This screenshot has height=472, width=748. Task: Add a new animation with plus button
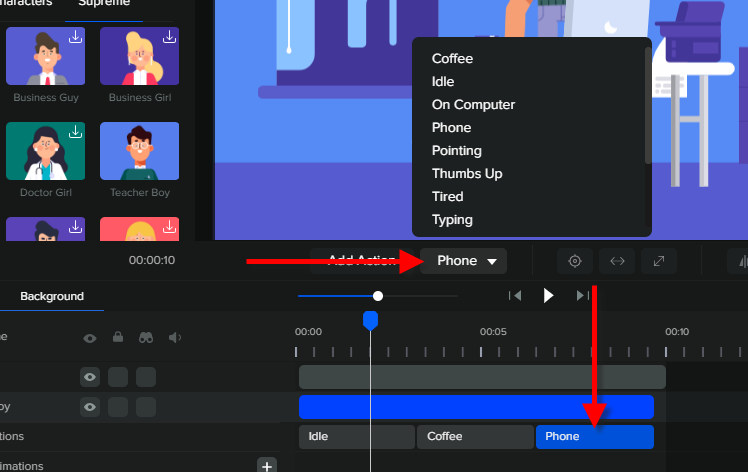tap(267, 465)
